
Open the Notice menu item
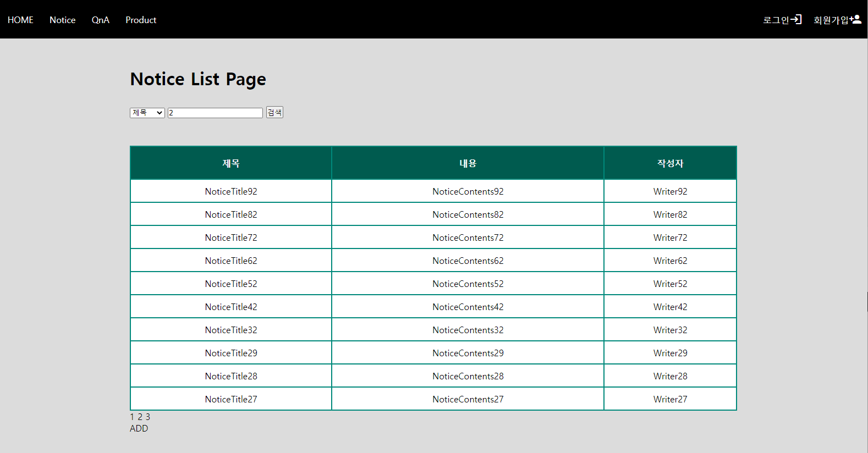click(x=62, y=20)
